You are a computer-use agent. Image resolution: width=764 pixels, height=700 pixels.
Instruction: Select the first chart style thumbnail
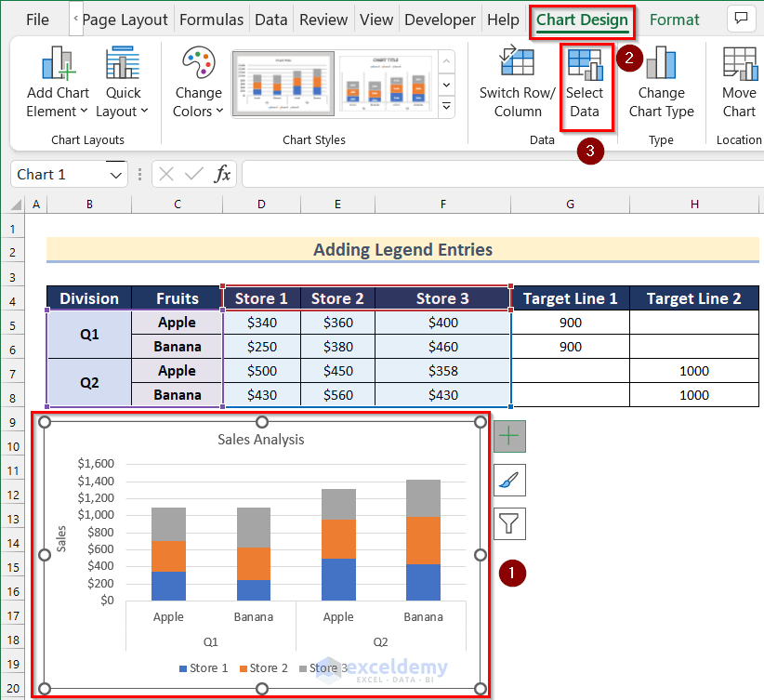[x=283, y=84]
